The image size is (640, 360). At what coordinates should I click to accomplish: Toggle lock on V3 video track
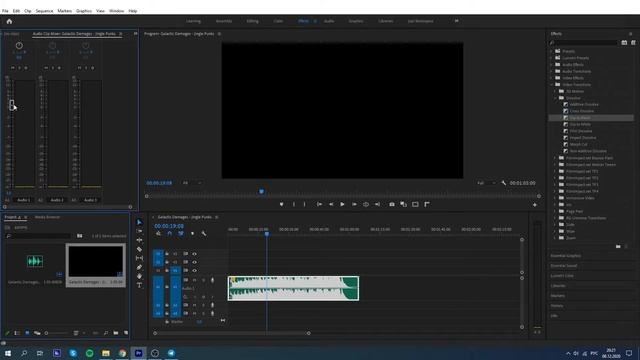click(167, 254)
